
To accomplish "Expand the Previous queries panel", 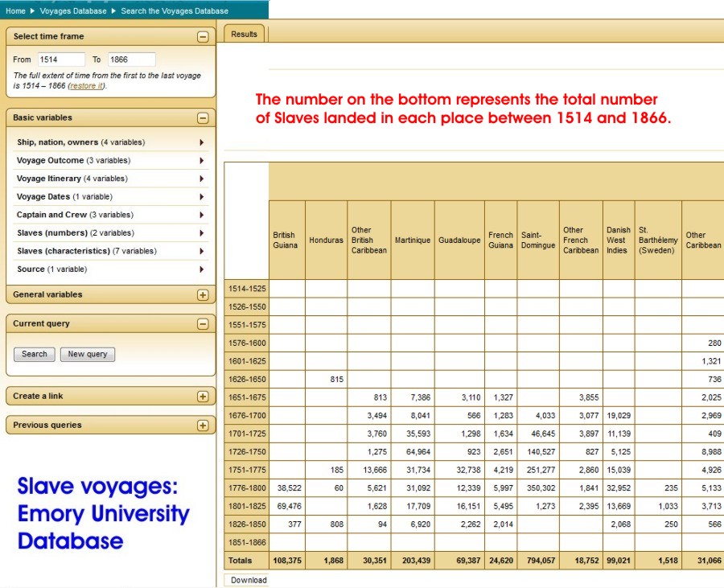I will [x=203, y=426].
